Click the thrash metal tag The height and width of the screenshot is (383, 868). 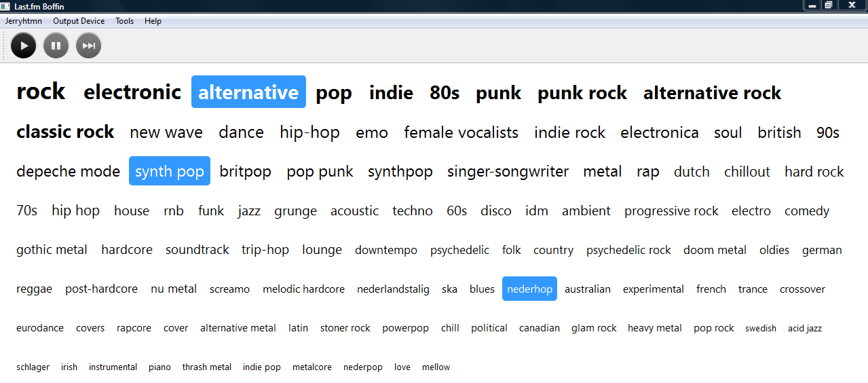pos(207,367)
